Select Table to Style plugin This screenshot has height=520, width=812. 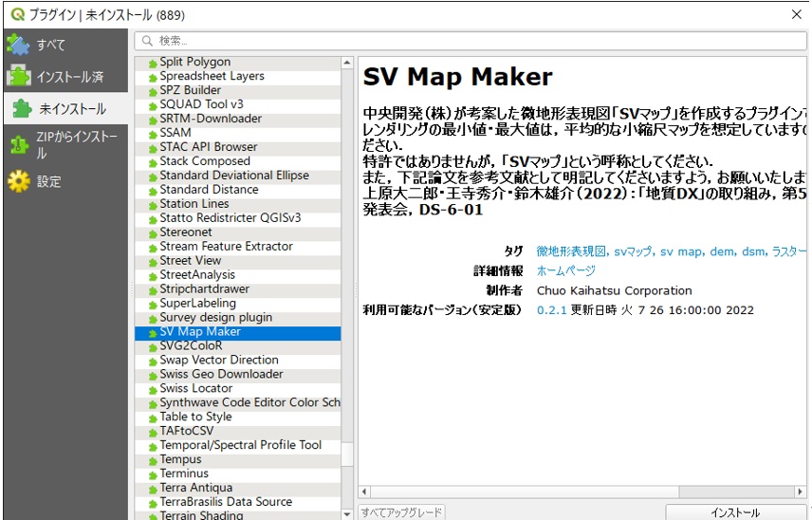pyautogui.click(x=238, y=417)
